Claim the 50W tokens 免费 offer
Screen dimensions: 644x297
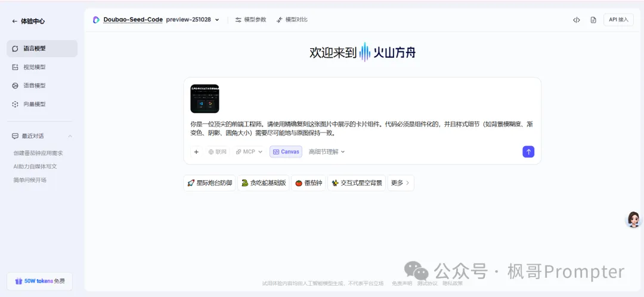pyautogui.click(x=40, y=281)
